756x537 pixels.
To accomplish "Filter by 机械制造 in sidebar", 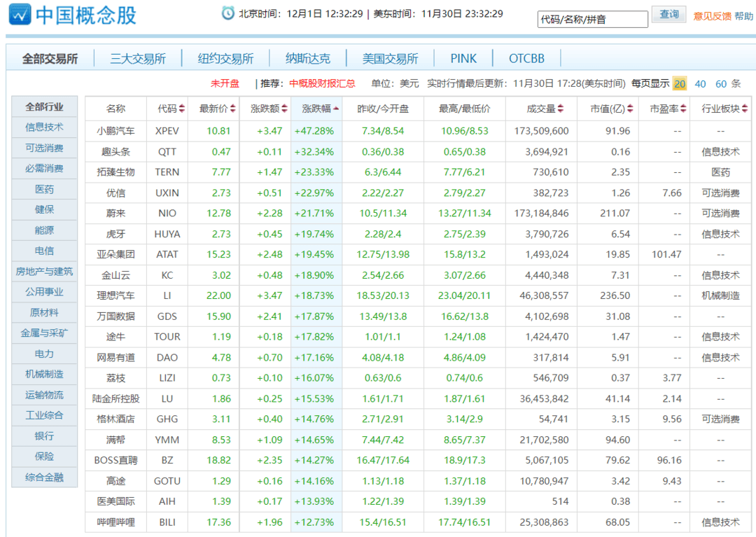I will [44, 374].
